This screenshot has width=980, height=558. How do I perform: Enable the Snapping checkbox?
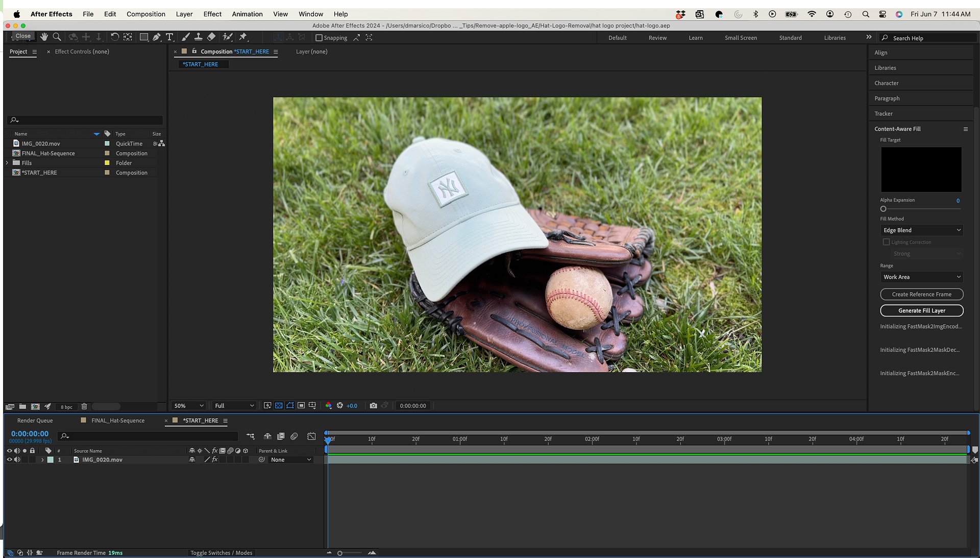pyautogui.click(x=319, y=38)
